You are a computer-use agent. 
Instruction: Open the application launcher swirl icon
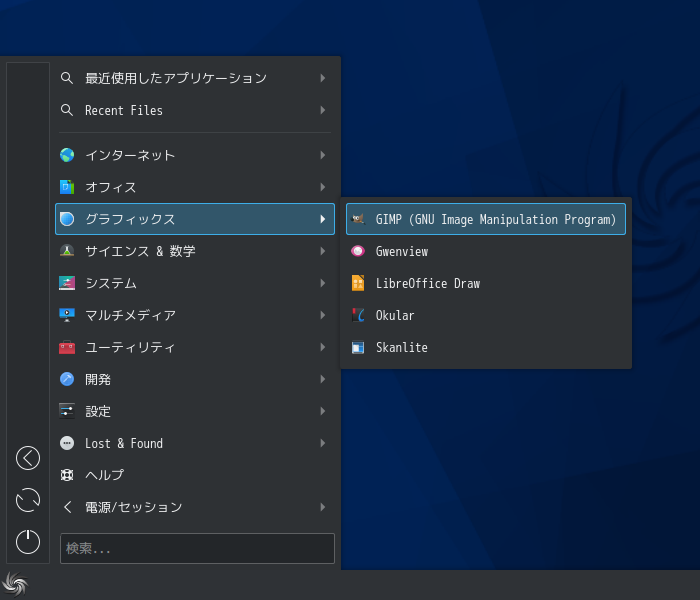click(x=15, y=584)
